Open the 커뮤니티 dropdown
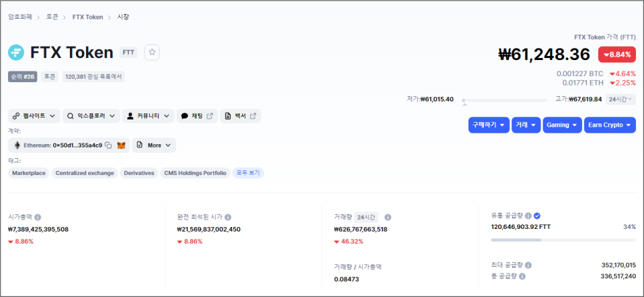This screenshot has width=644, height=297. point(149,116)
